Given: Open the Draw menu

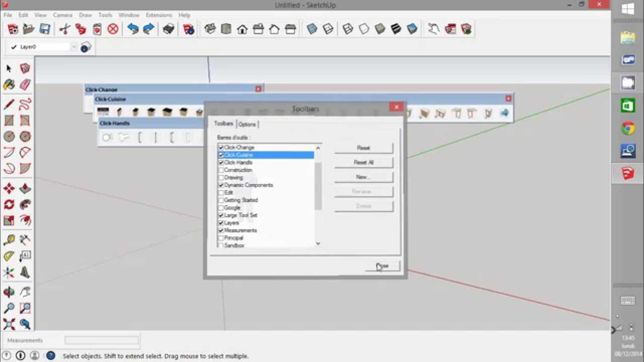Looking at the screenshot, I should pos(86,15).
